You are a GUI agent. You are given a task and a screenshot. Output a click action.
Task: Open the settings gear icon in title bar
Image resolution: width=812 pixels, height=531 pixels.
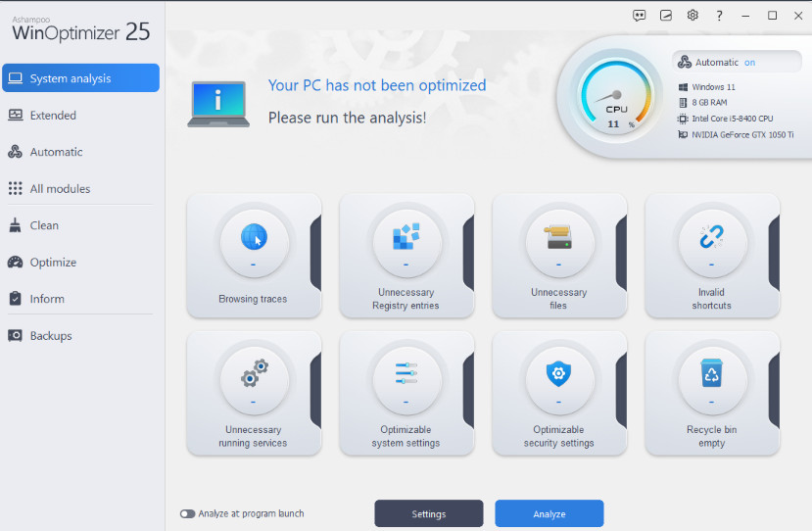click(x=693, y=16)
